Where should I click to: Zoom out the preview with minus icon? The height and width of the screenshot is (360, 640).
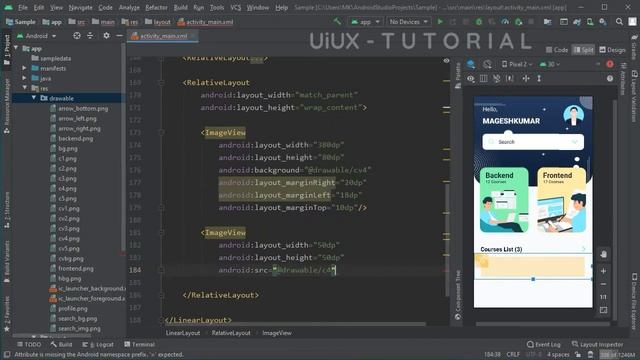[603, 284]
